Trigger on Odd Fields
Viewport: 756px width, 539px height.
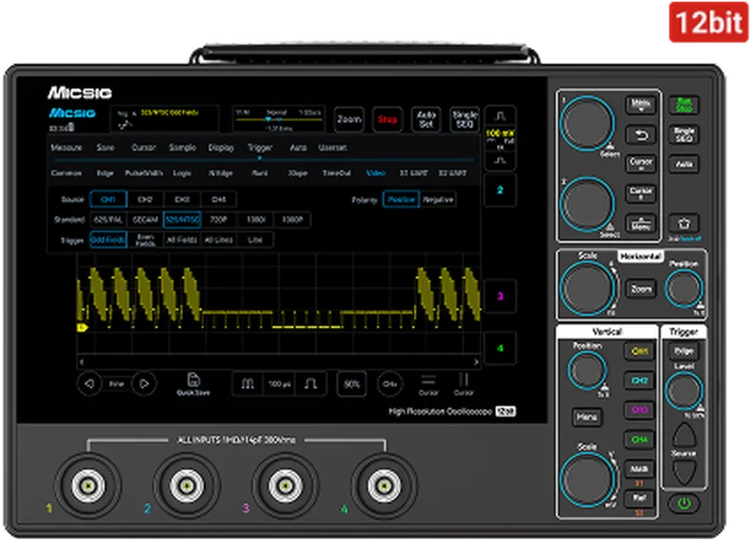[x=108, y=240]
